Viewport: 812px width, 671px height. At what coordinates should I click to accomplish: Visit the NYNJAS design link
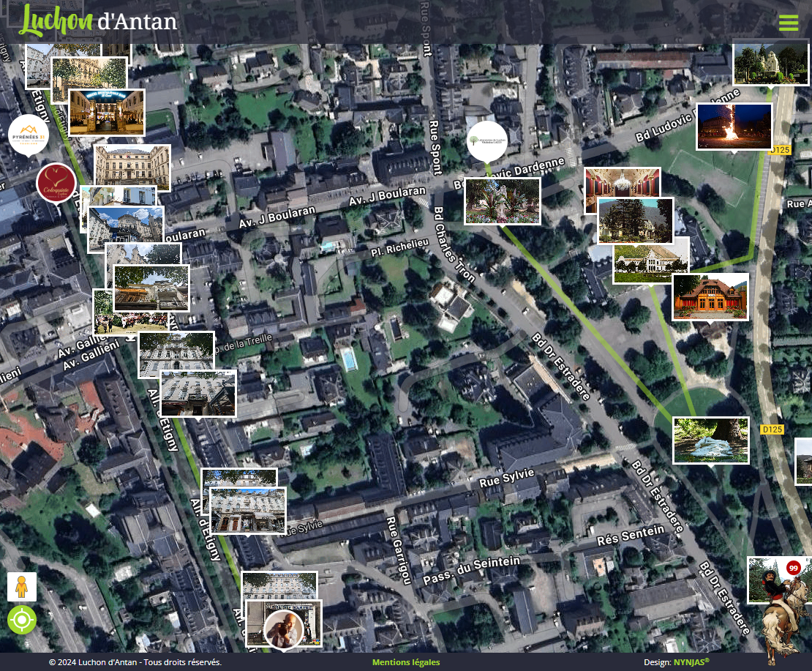click(x=691, y=662)
